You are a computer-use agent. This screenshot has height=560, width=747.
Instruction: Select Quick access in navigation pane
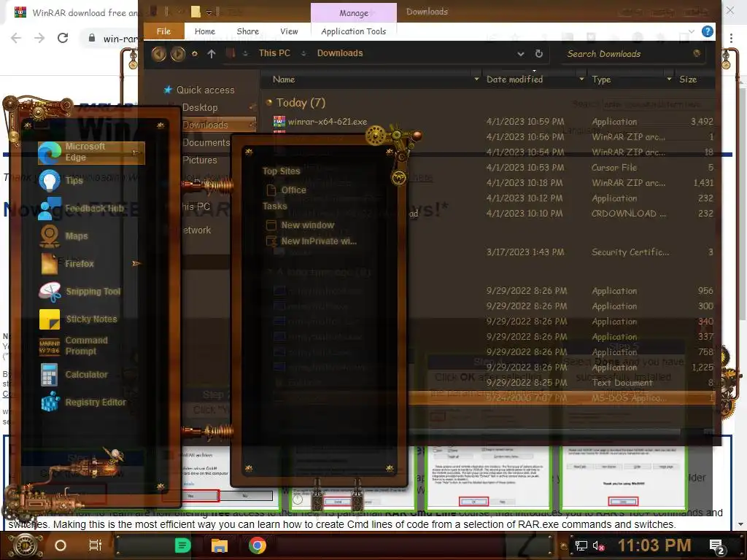205,90
